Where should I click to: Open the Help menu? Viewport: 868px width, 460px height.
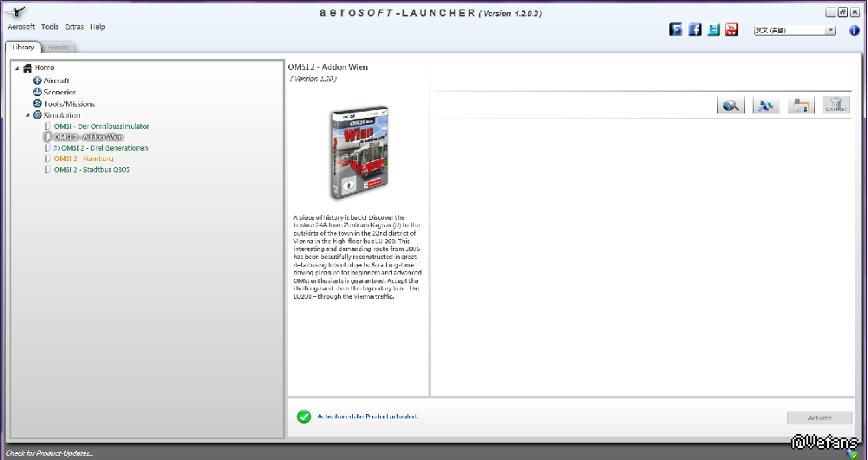[x=97, y=27]
